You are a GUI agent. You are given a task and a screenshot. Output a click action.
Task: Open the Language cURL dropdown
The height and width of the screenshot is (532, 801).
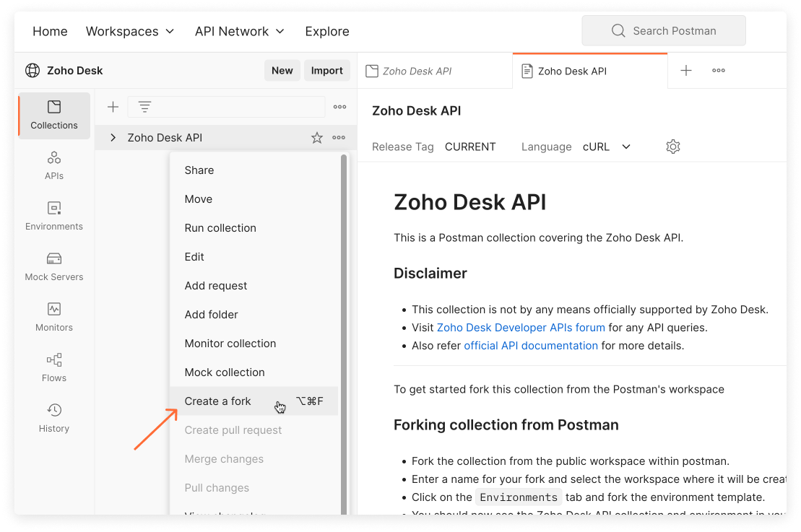(607, 147)
